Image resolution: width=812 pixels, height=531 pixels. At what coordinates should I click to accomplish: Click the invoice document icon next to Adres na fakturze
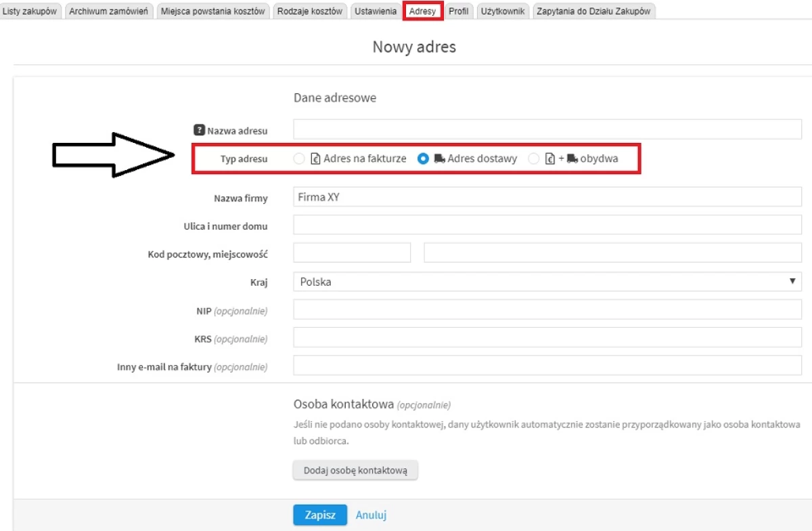click(315, 159)
